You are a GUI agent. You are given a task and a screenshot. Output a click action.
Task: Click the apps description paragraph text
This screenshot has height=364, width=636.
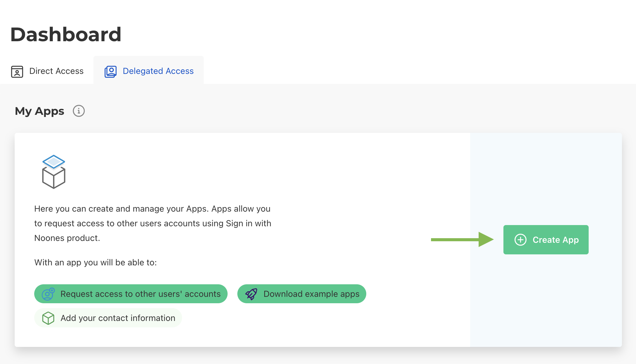point(152,223)
